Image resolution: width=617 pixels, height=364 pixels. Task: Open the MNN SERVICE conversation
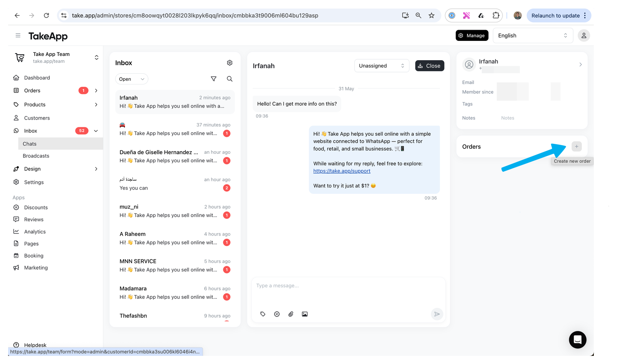click(175, 266)
